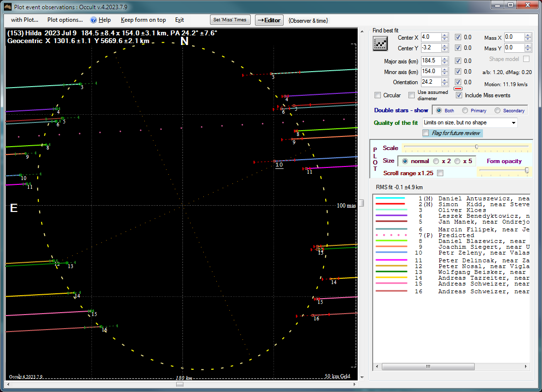542x392 pixels.
Task: Click the Exit menu item
Action: point(180,20)
